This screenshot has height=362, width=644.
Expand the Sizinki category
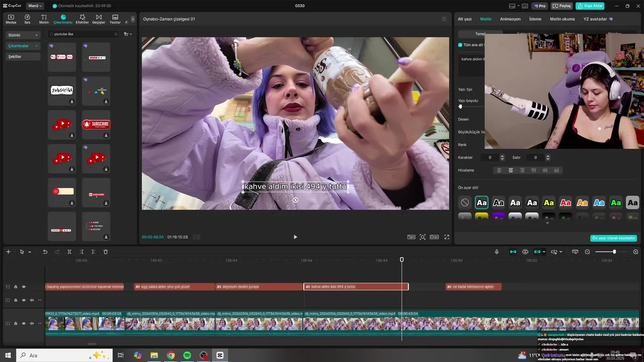[x=23, y=35]
